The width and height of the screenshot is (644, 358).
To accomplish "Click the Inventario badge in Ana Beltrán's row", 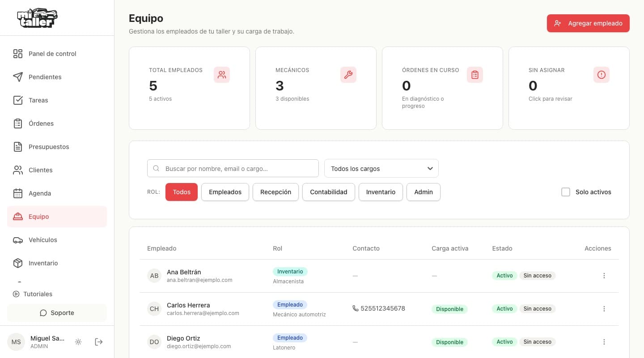I will pyautogui.click(x=290, y=272).
